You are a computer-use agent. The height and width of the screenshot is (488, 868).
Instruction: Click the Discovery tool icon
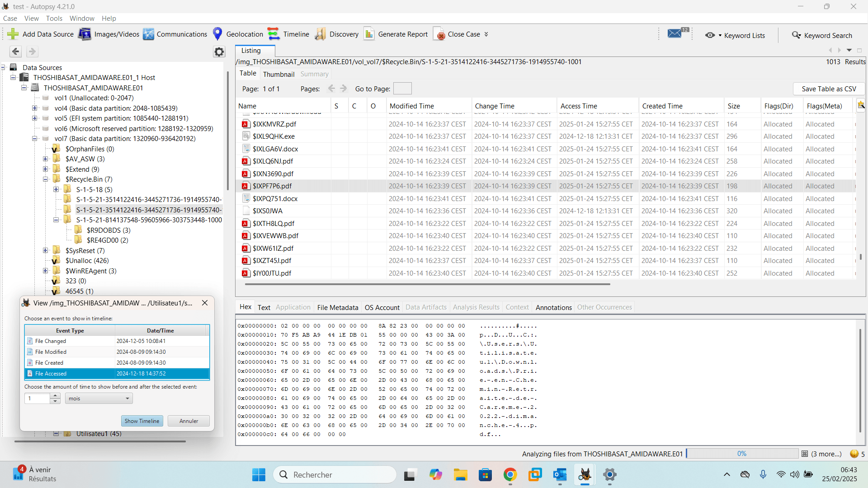[x=320, y=34]
